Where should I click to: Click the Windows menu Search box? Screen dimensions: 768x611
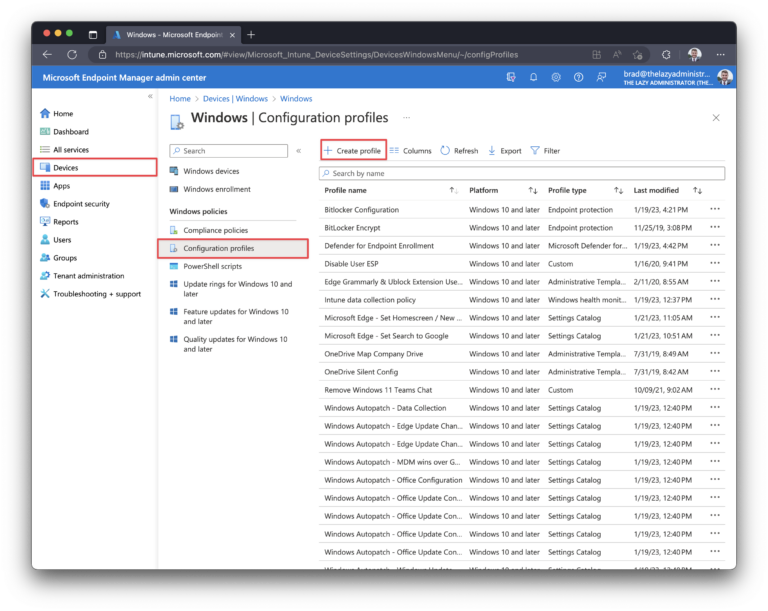pos(229,150)
